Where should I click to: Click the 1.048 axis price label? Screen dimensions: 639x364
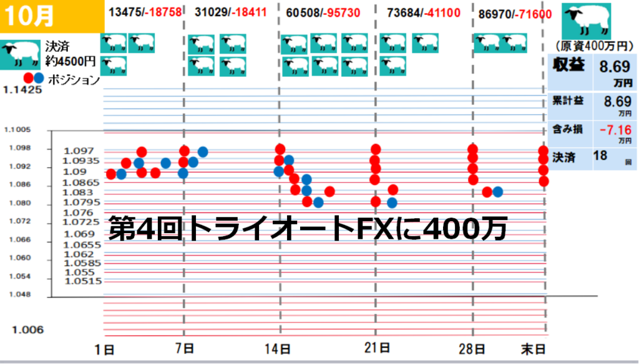point(20,294)
